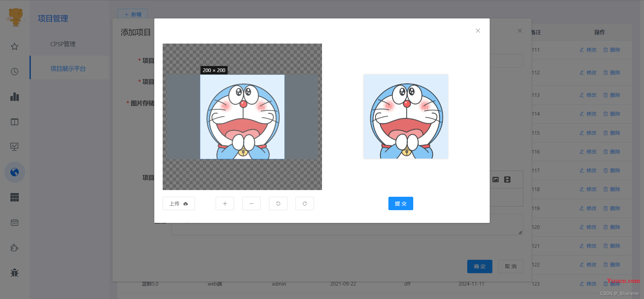Submit the cropped image with 提交
Image resolution: width=644 pixels, height=299 pixels.
(x=401, y=203)
